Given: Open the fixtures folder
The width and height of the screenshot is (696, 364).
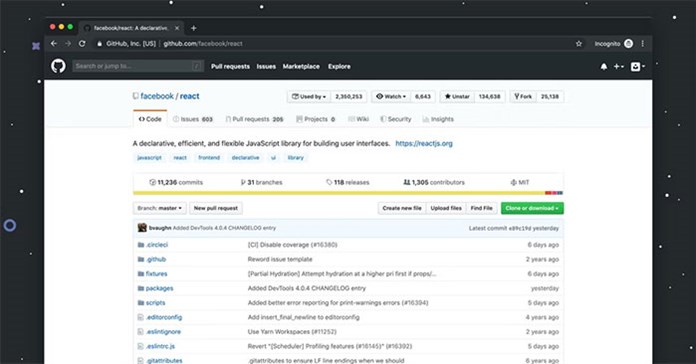Looking at the screenshot, I should [x=157, y=274].
